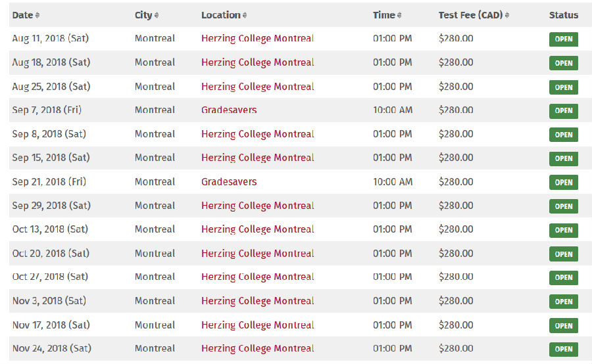Follow Herzing College Montreal link Nov 3

tap(257, 301)
